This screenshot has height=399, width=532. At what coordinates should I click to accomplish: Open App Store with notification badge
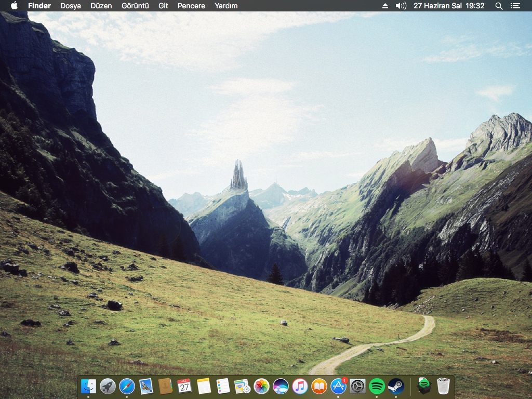(x=338, y=386)
